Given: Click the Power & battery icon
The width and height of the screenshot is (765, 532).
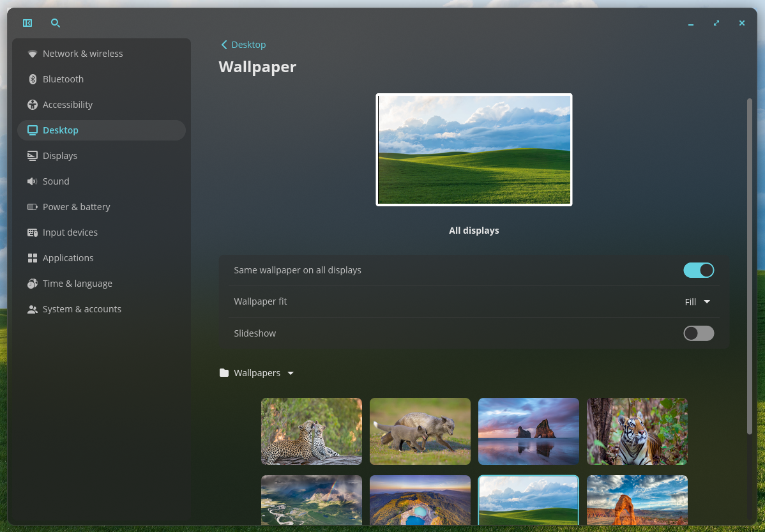Looking at the screenshot, I should pyautogui.click(x=33, y=207).
